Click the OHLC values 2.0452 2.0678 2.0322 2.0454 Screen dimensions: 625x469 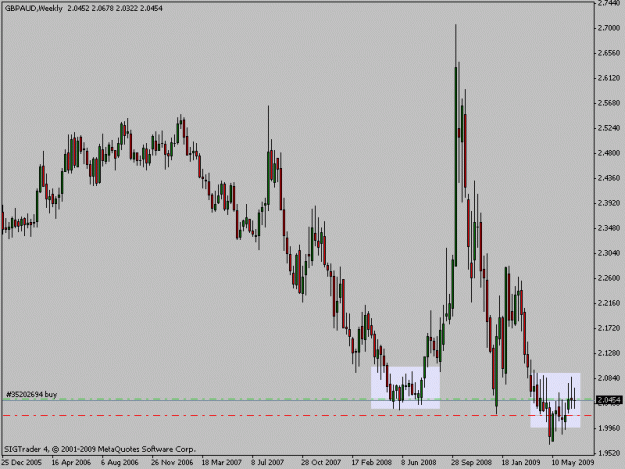(115, 8)
